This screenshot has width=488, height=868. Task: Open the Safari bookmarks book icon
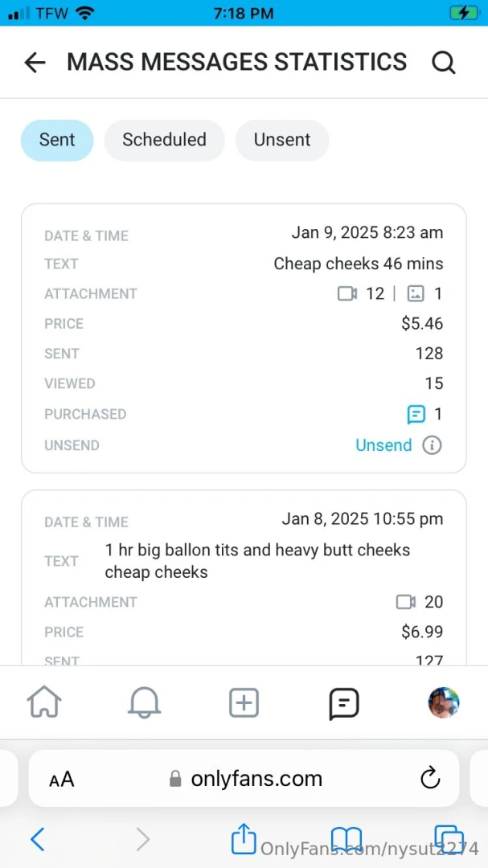pyautogui.click(x=346, y=839)
